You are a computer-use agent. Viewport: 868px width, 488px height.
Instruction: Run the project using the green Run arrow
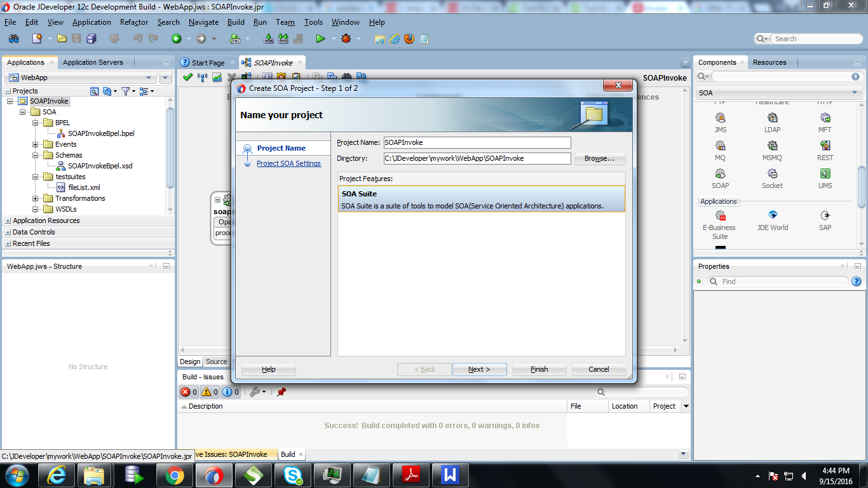(x=321, y=38)
